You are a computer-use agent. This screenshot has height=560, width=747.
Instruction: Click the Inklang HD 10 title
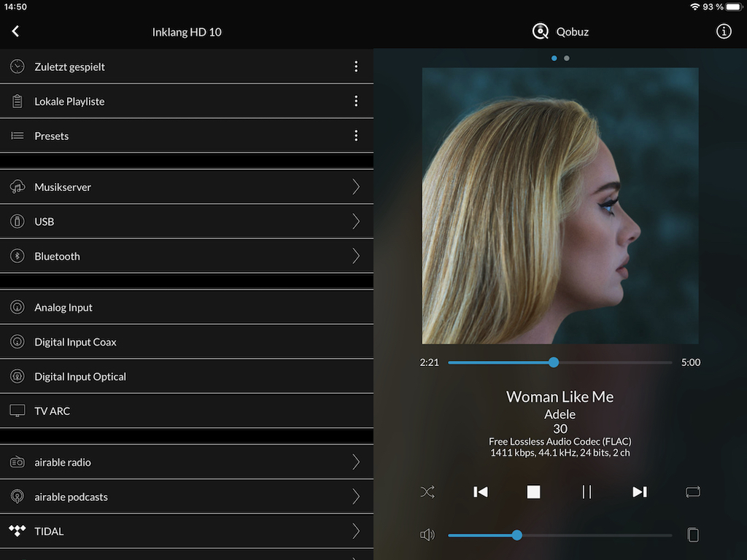tap(187, 32)
